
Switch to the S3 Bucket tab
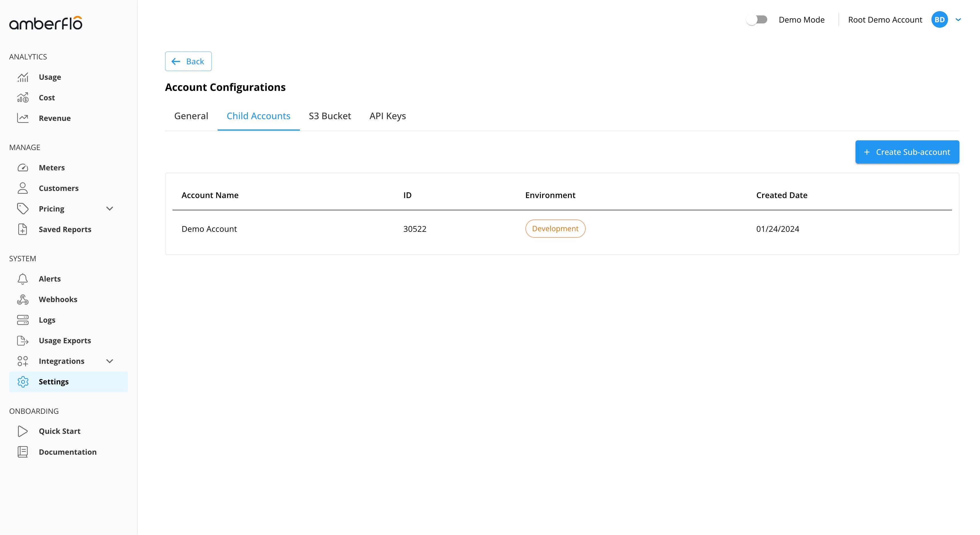330,116
